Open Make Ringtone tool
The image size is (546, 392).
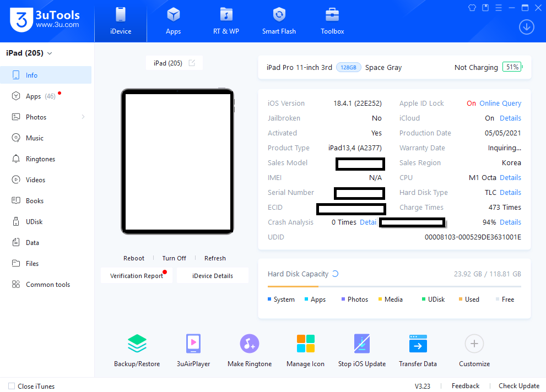pos(250,351)
